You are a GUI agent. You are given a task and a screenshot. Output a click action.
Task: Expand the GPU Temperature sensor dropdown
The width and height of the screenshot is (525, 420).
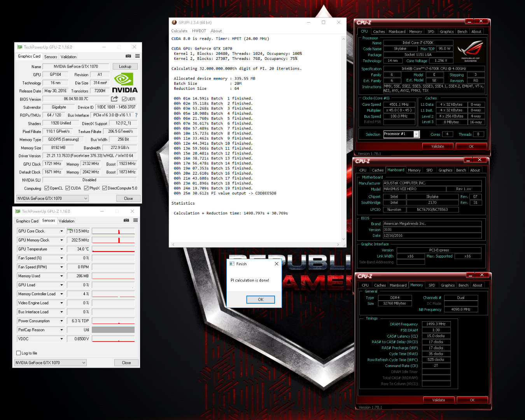(61, 249)
